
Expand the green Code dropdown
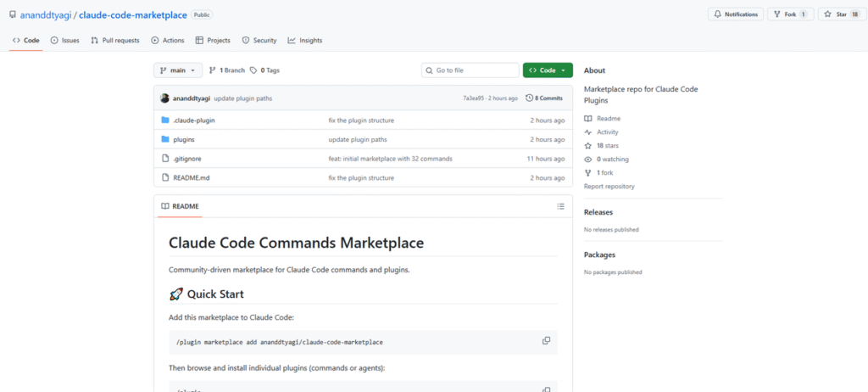tap(548, 70)
